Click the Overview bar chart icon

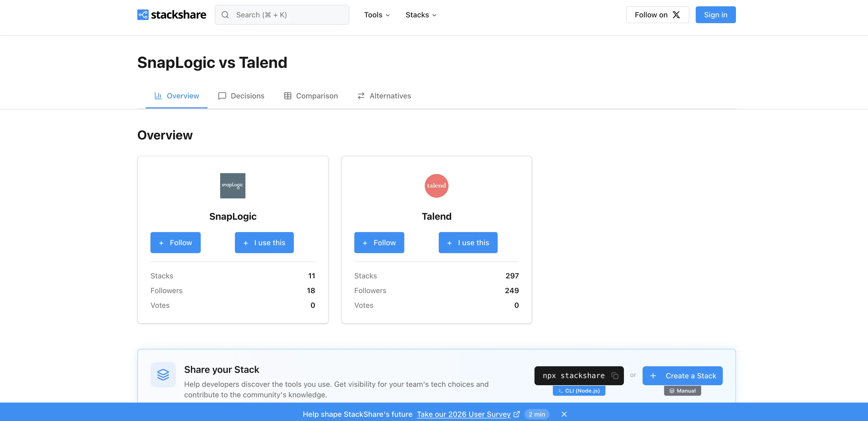coord(158,96)
